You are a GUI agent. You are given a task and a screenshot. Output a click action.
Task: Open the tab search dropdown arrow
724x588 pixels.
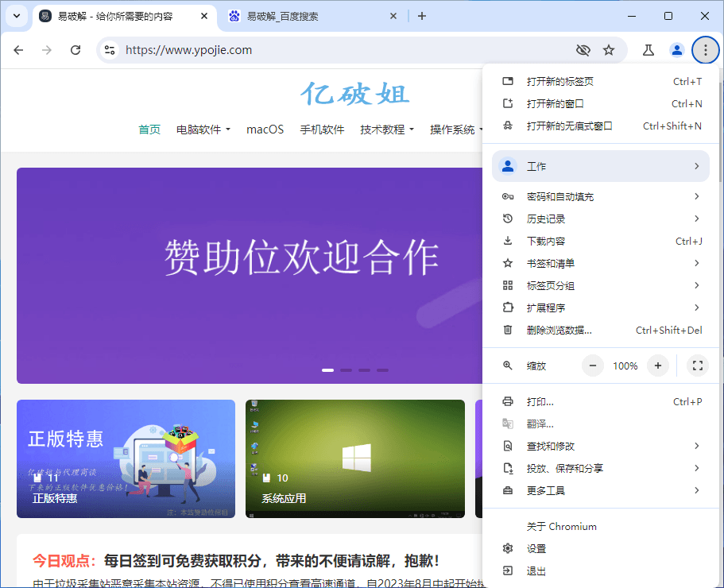pyautogui.click(x=16, y=16)
